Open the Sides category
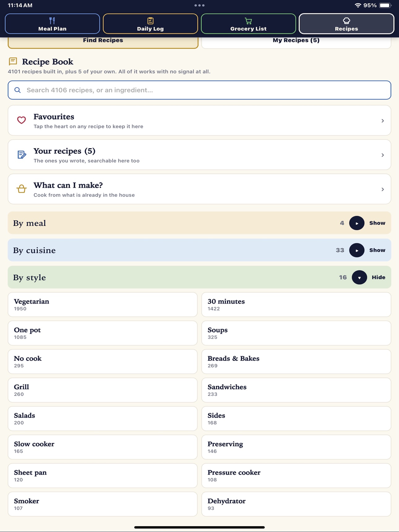This screenshot has height=532, width=399. (296, 418)
